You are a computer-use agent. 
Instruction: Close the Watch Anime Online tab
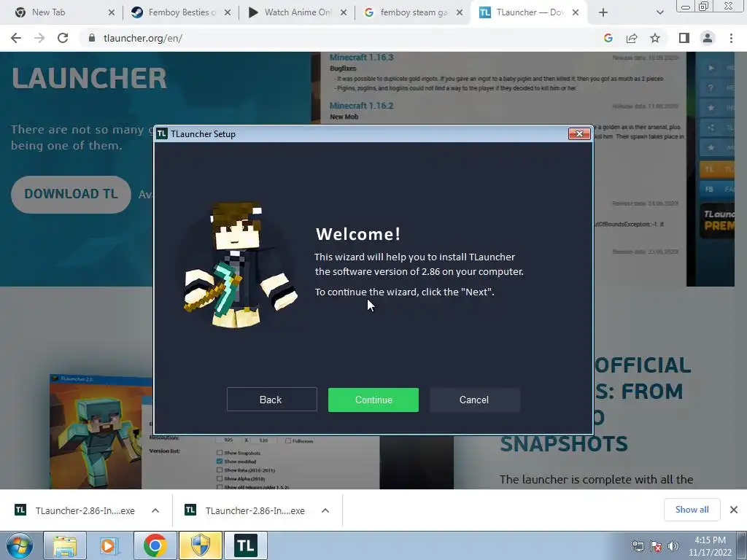tap(344, 12)
